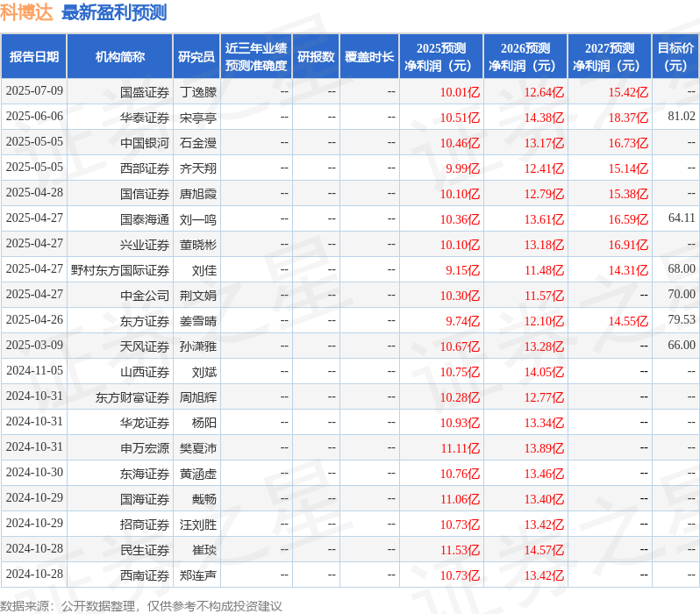Click the 11.06亿 profit value
Screen dimensions: 700x614
tap(460, 499)
